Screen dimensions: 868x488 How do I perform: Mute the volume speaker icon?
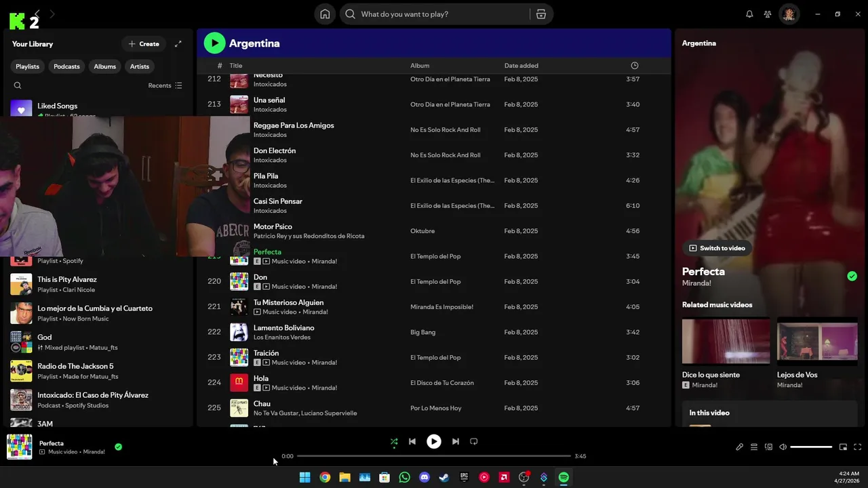783,447
